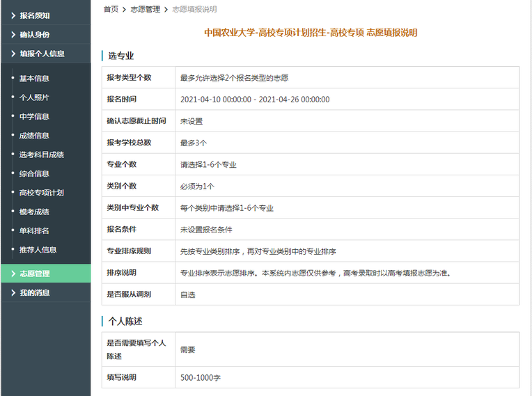Viewport: 532px width, 396px height.
Task: Open 中学信息 submenu item
Action: click(34, 117)
